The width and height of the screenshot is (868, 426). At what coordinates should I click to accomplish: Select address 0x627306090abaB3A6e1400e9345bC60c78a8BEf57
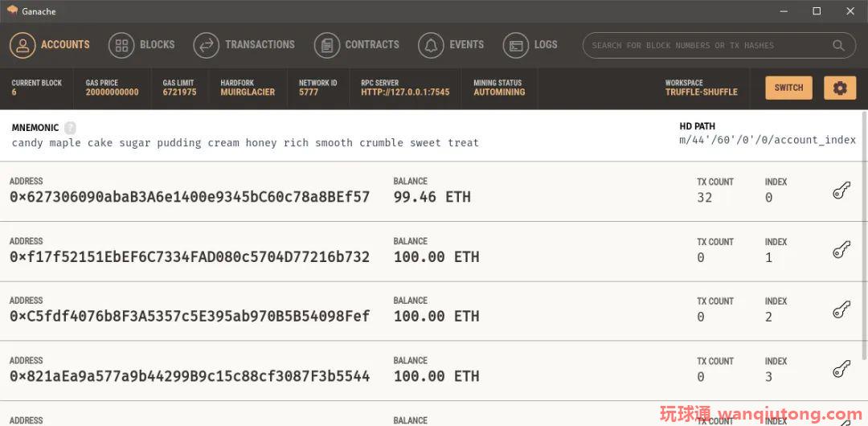coord(190,197)
